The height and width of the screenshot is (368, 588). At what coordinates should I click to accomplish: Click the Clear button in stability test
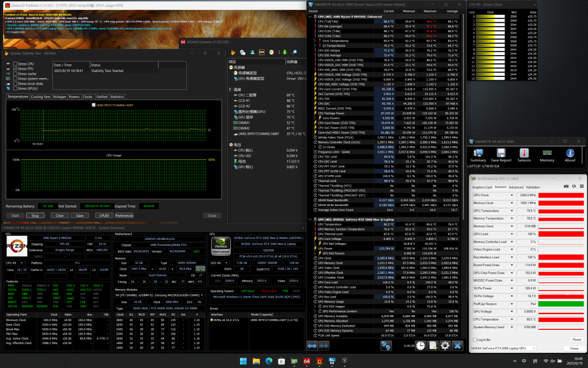point(60,215)
